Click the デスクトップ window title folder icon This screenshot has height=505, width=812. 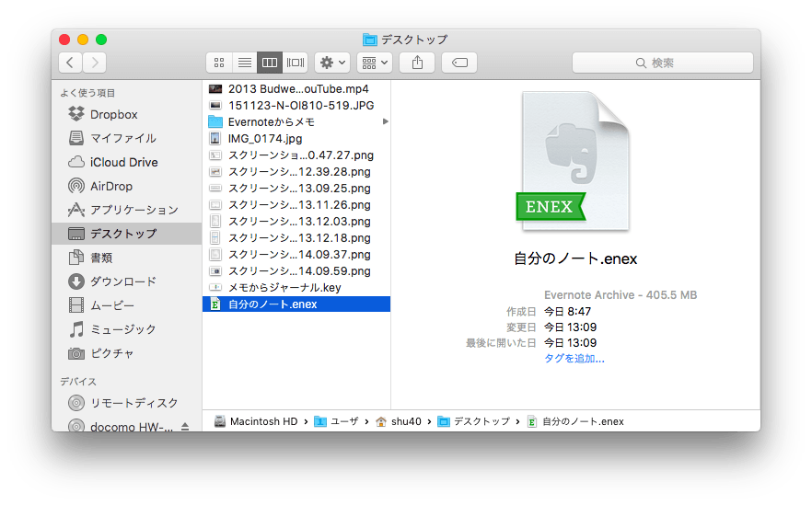(370, 40)
